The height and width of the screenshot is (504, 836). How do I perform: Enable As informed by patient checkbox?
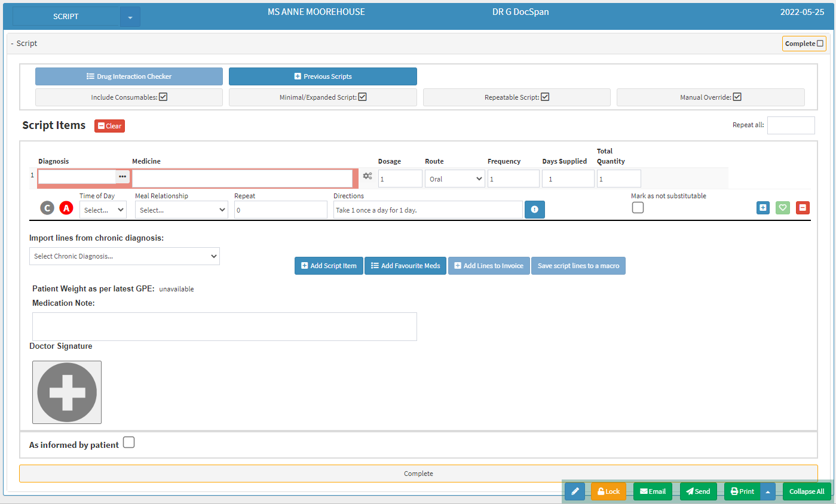128,442
